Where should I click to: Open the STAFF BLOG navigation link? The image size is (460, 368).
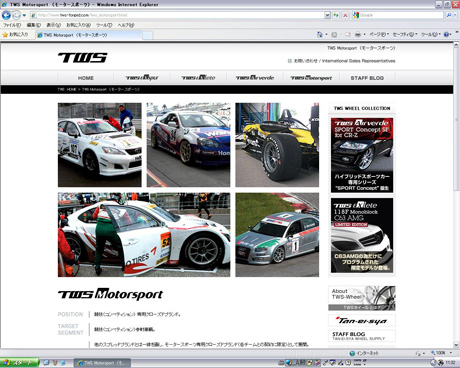coord(367,78)
